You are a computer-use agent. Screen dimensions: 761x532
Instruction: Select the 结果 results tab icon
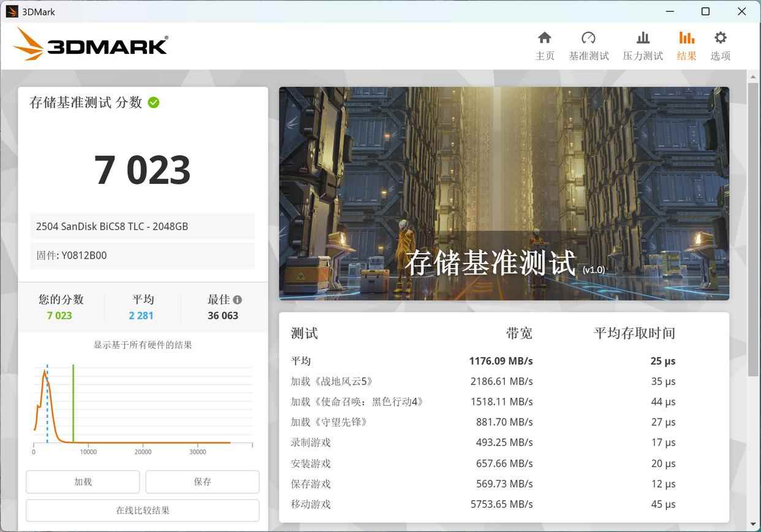686,38
